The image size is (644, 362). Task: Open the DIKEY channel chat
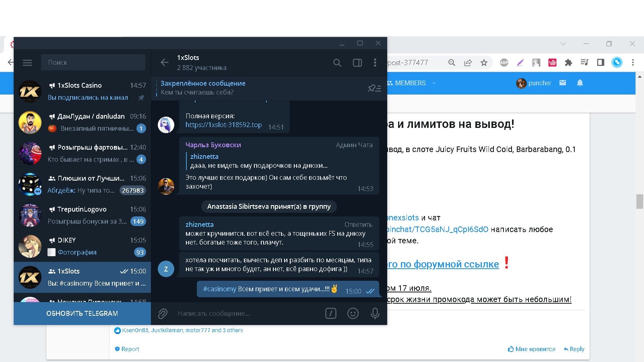pyautogui.click(x=82, y=246)
